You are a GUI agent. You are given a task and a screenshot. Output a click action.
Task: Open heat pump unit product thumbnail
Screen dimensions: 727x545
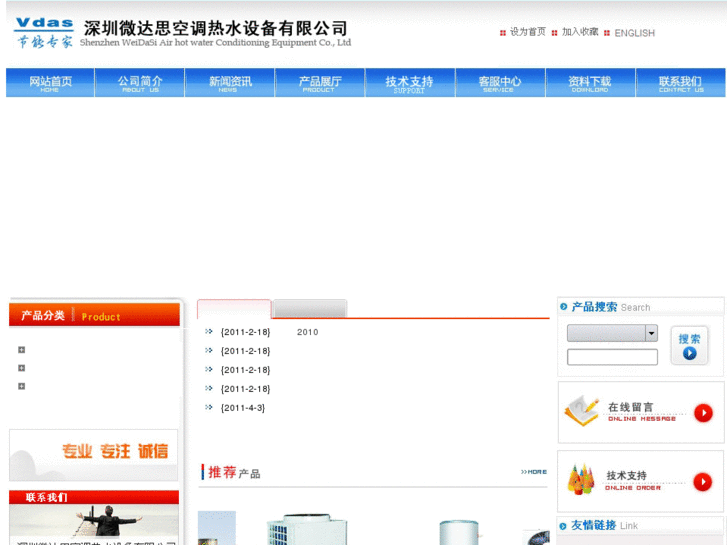[306, 529]
